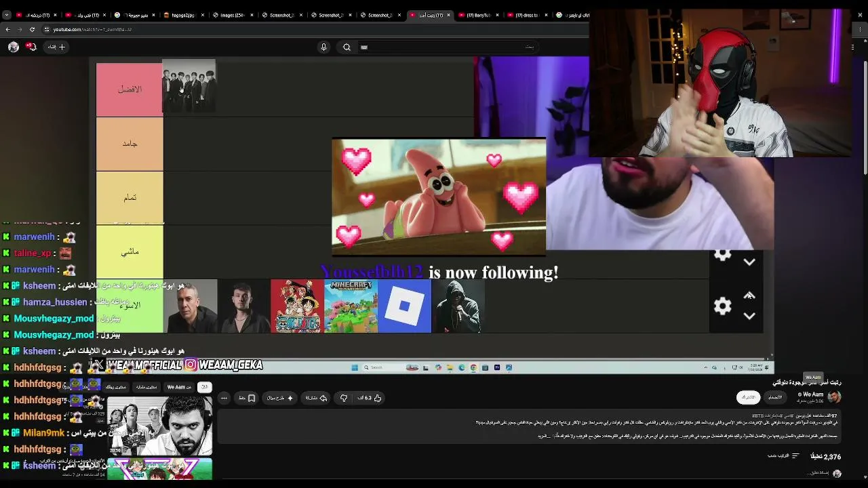The image size is (868, 488).
Task: Open the YouTube account avatar menu
Action: tap(14, 47)
